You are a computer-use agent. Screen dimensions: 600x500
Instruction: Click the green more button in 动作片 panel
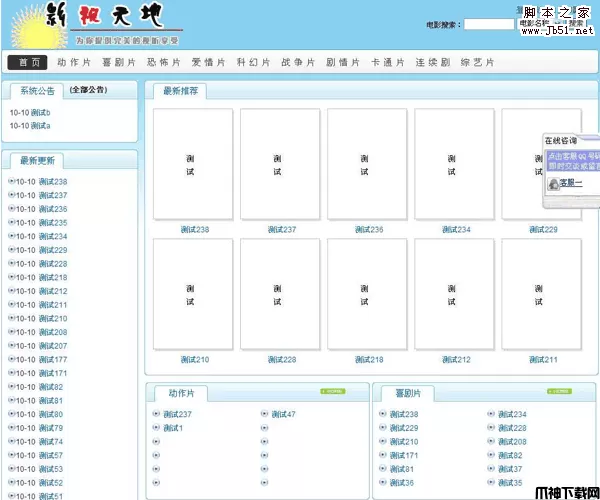tap(333, 391)
